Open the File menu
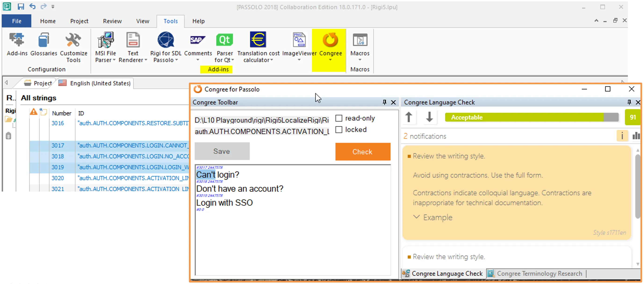This screenshot has width=644, height=284. coord(17,21)
